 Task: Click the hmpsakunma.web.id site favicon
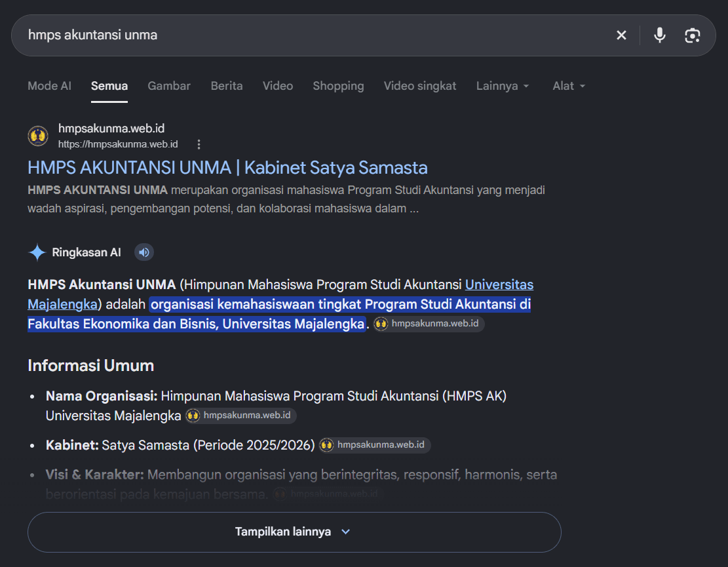tap(38, 136)
